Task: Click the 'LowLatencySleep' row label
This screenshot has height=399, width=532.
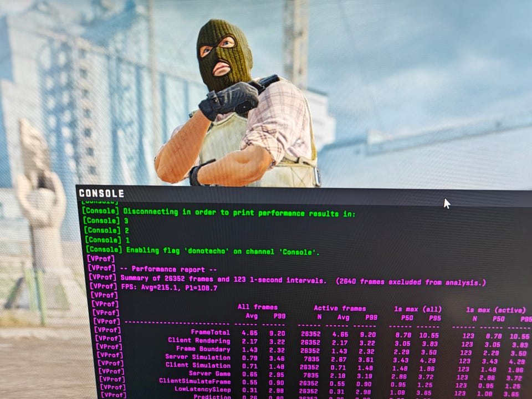Action: point(203,389)
